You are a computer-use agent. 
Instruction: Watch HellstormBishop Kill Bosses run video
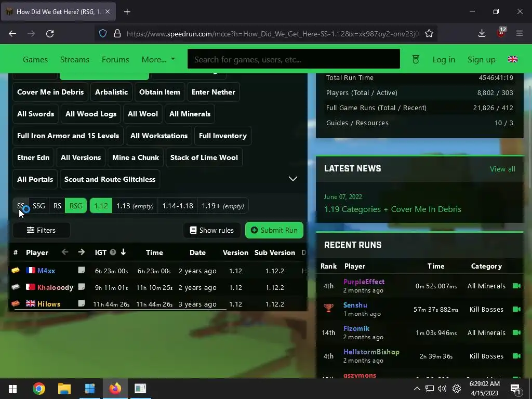pyautogui.click(x=516, y=356)
